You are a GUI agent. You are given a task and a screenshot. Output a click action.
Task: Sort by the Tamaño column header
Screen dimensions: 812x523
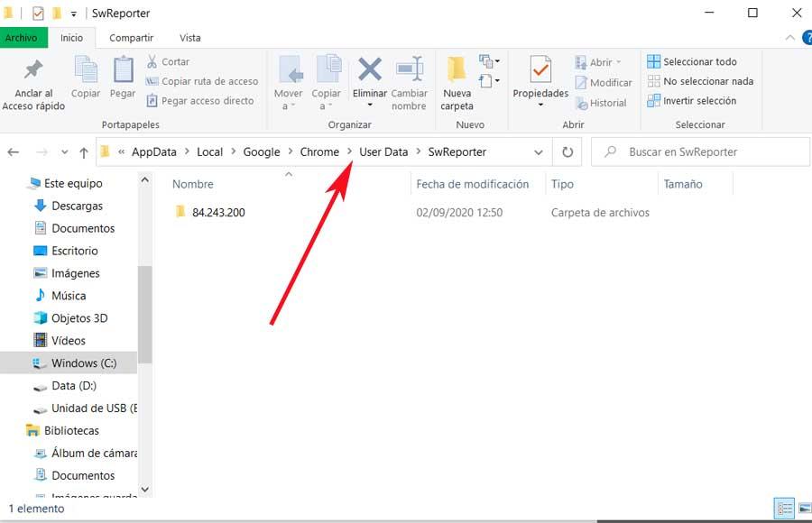683,184
